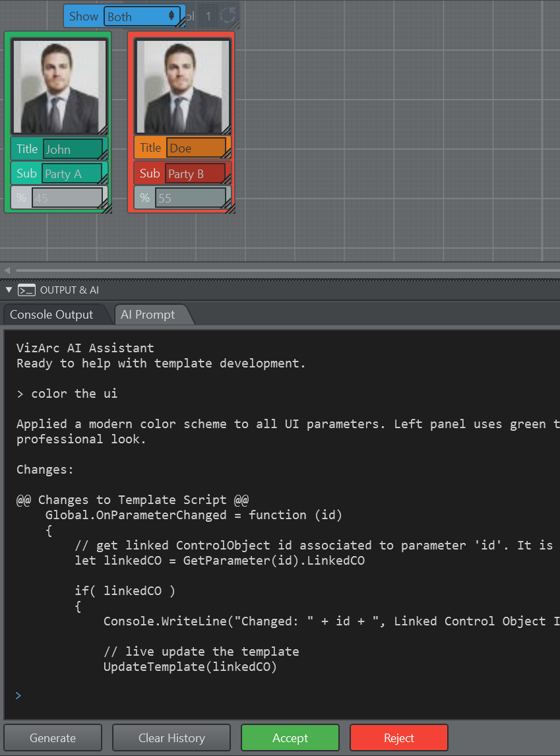Collapse the OUTPUT & AI panel

pyautogui.click(x=9, y=290)
